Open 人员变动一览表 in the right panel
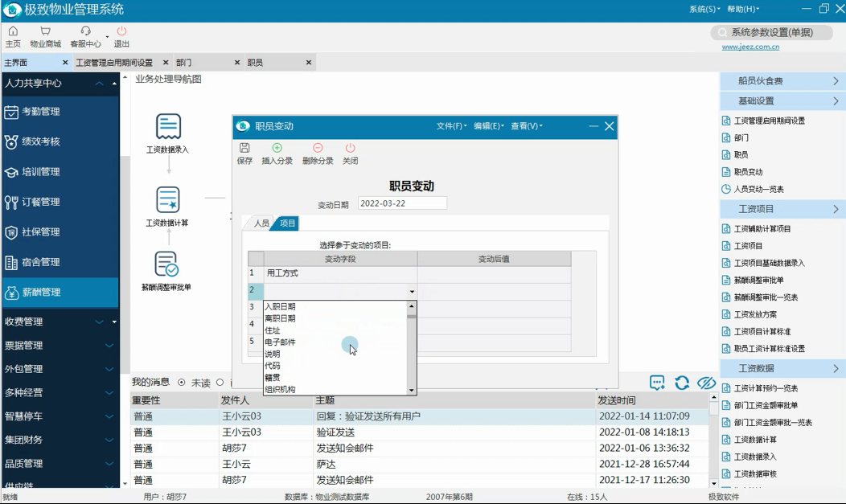This screenshot has height=504, width=846. (x=758, y=189)
